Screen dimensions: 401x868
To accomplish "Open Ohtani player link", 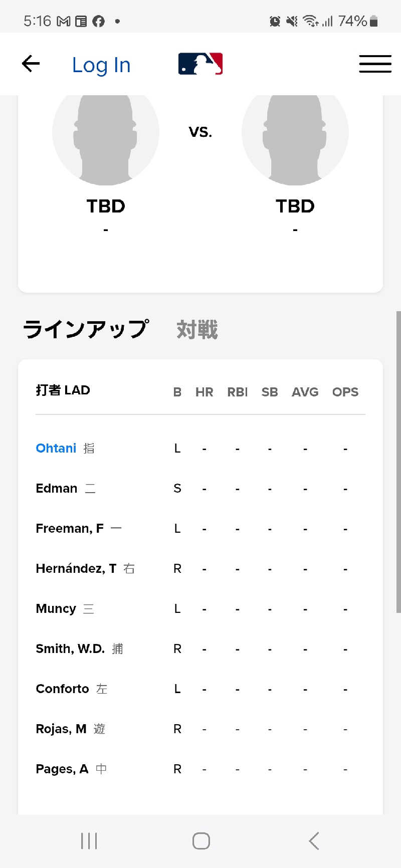I will [56, 448].
